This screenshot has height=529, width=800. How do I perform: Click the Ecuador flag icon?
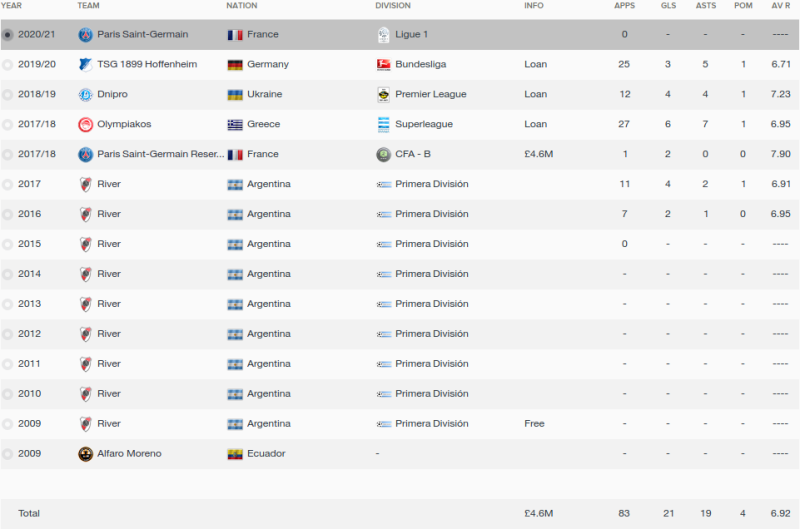(x=235, y=454)
